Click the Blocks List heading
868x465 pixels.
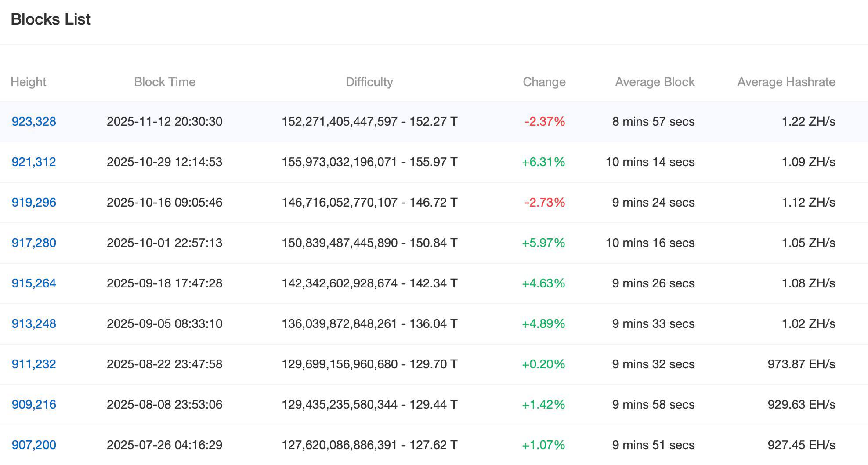(51, 19)
